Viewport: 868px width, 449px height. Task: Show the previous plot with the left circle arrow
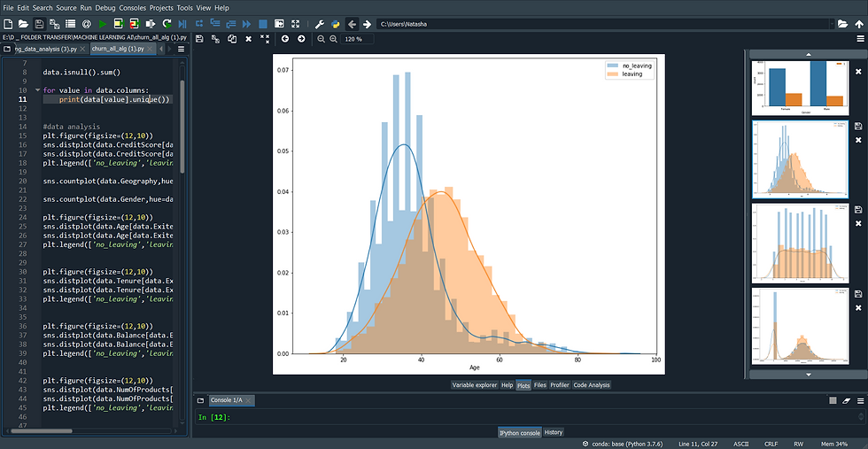point(285,39)
